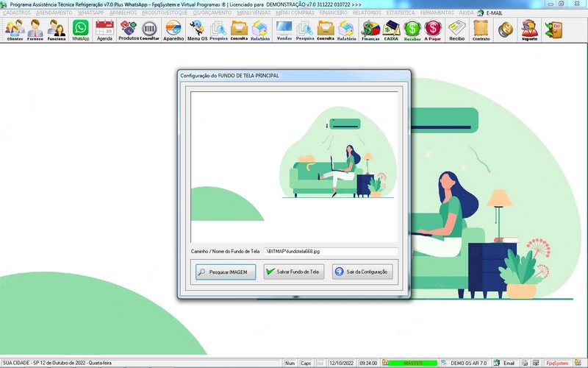588x368 pixels.
Task: Open the OS/ORÇAMENTO menu
Action: (212, 13)
